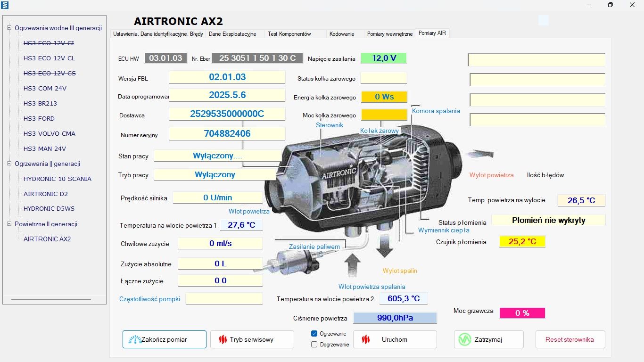Click the Zatrzymaj button

point(489,339)
